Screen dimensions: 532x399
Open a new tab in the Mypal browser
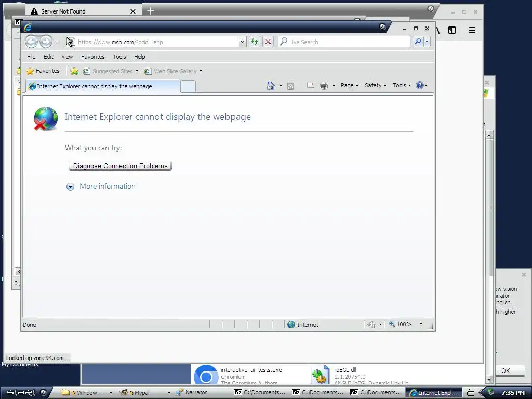click(151, 11)
